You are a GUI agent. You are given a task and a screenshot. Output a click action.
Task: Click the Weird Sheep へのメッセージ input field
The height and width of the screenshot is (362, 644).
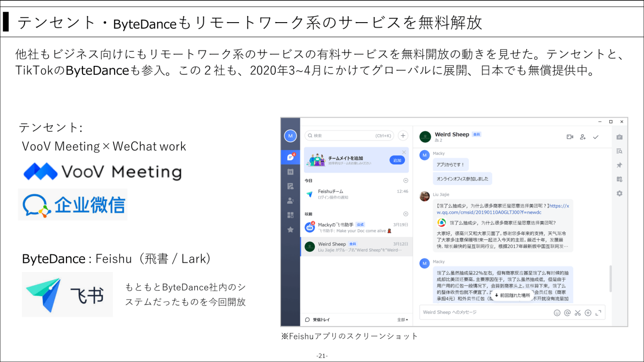coord(463,312)
